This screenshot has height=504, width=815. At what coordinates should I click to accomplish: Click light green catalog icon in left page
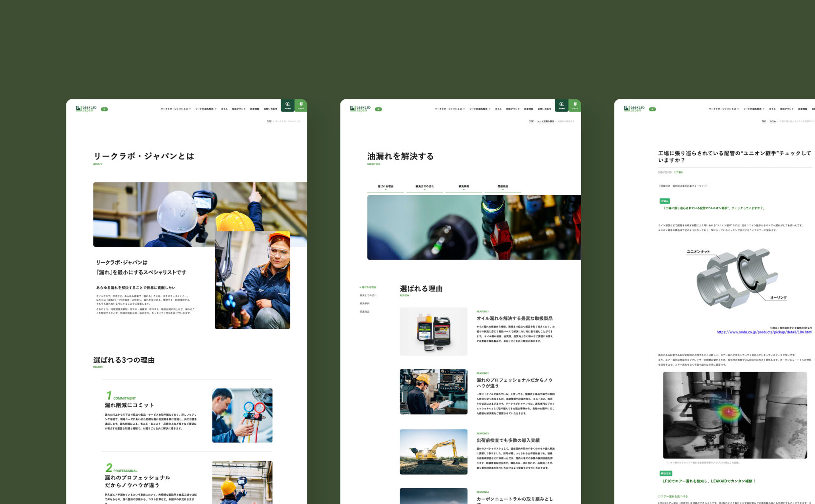click(x=301, y=105)
